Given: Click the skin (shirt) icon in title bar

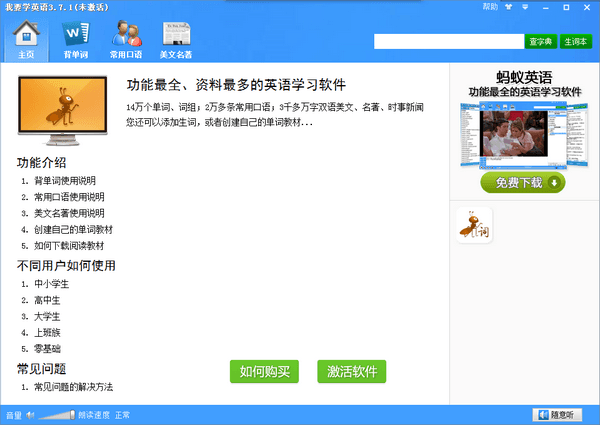Looking at the screenshot, I should coord(509,7).
